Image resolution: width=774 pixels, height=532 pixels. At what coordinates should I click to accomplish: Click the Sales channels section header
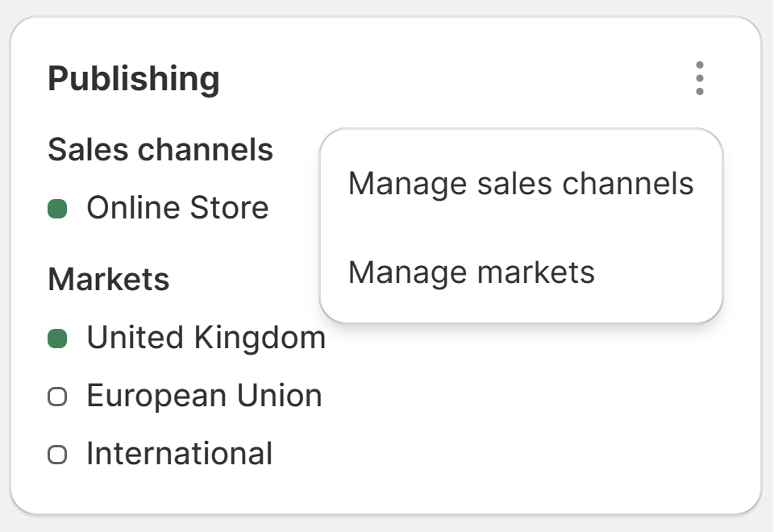tap(160, 150)
